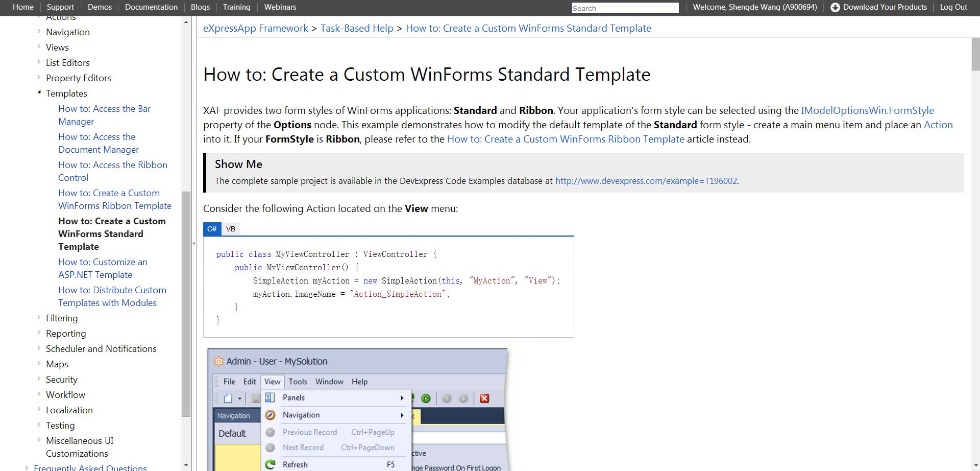
Task: Click the download arrow icon beside Download Your Products
Action: tap(835, 8)
